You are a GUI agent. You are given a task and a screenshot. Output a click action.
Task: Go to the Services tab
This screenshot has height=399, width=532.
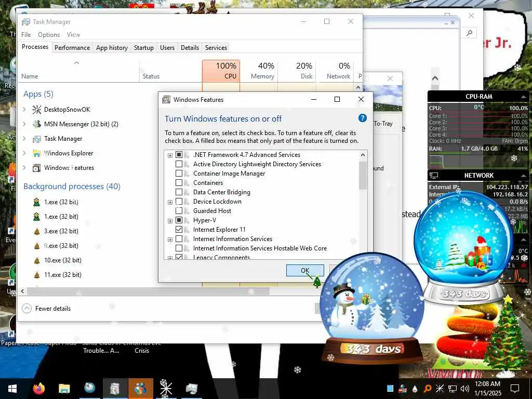(216, 47)
